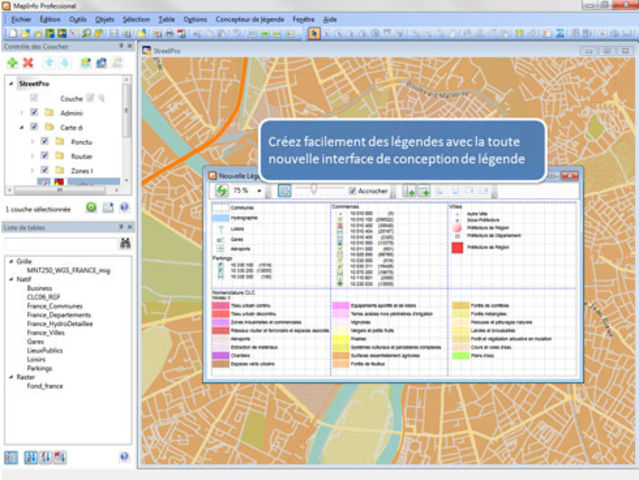Click the green circular icon below layer list
The height and width of the screenshot is (480, 639).
(x=91, y=207)
